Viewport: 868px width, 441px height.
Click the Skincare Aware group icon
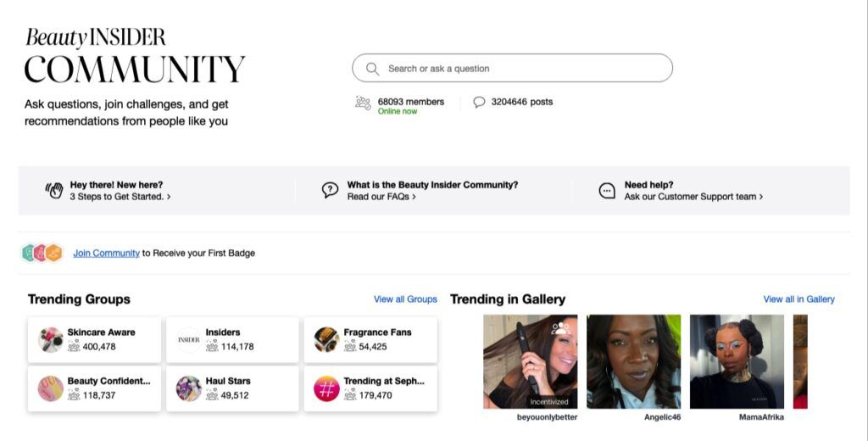tap(51, 340)
